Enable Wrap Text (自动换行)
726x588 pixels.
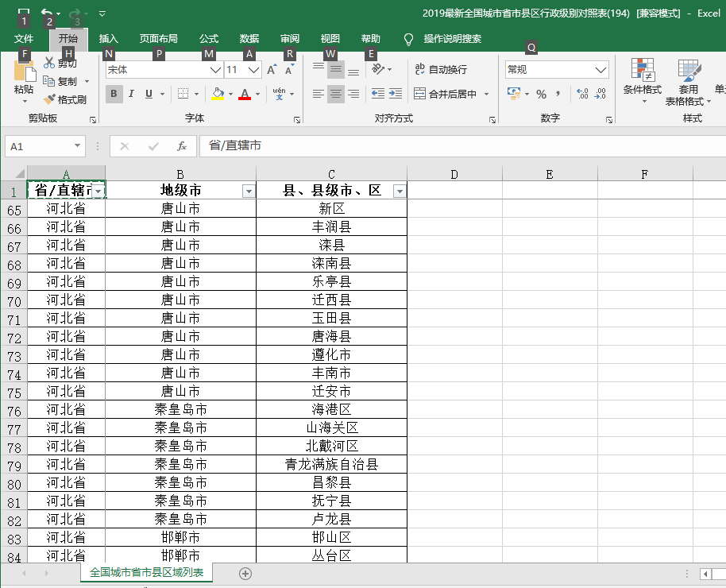click(440, 69)
